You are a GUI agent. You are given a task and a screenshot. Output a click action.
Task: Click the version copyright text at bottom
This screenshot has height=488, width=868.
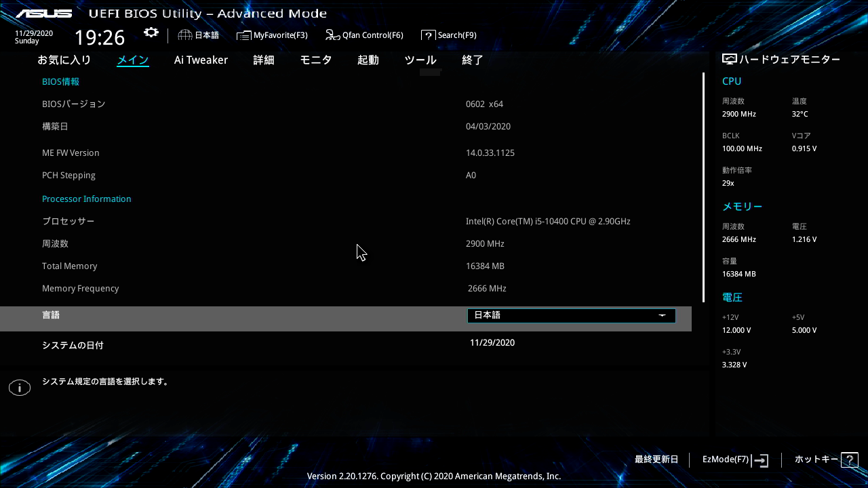point(434,476)
